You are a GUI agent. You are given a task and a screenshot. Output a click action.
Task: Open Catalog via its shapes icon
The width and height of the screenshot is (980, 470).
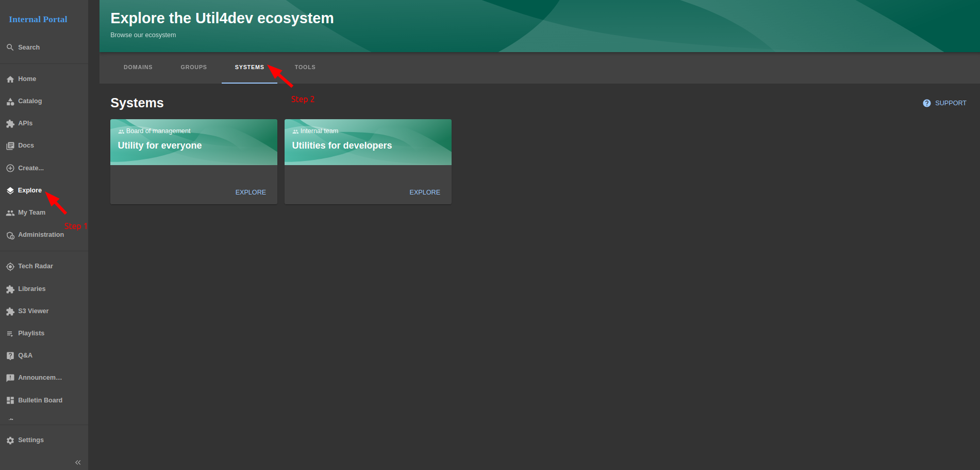pyautogui.click(x=10, y=102)
